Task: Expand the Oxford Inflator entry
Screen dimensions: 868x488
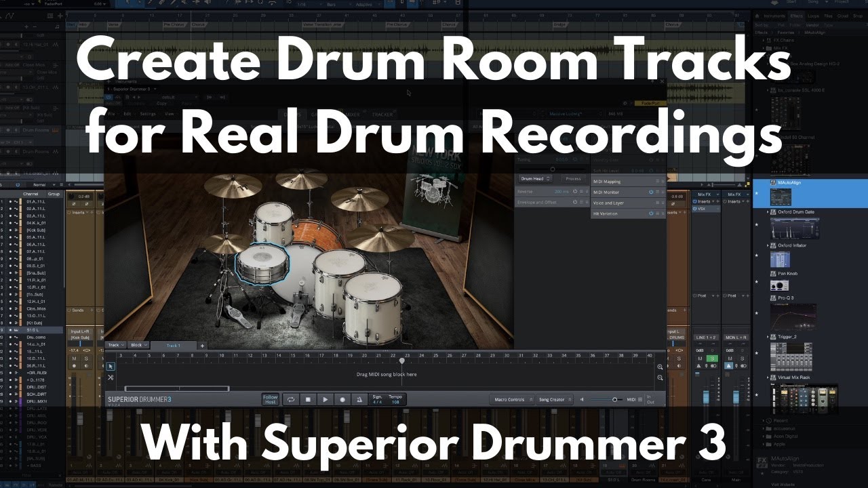Action: point(768,245)
